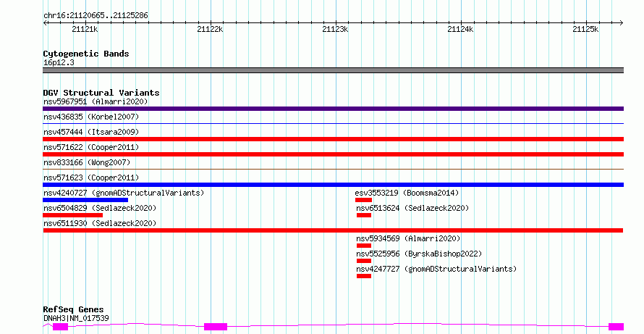The image size is (644, 334).
Task: Click the ruler's left arrowhead
Action: click(x=45, y=23)
